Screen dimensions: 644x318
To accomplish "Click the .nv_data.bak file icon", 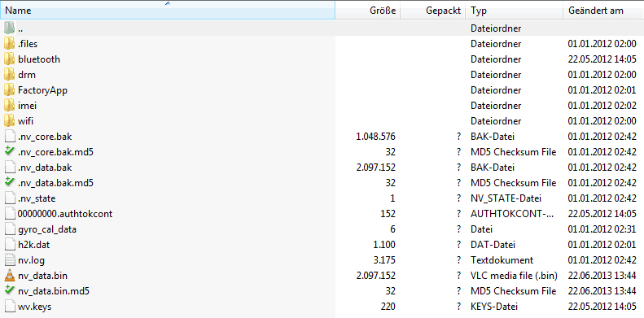I will (x=9, y=168).
